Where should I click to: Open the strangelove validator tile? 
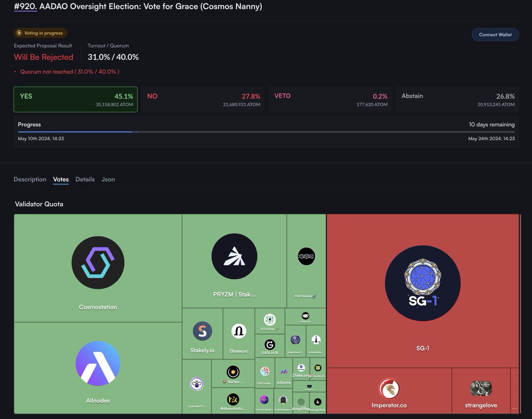coord(481,391)
